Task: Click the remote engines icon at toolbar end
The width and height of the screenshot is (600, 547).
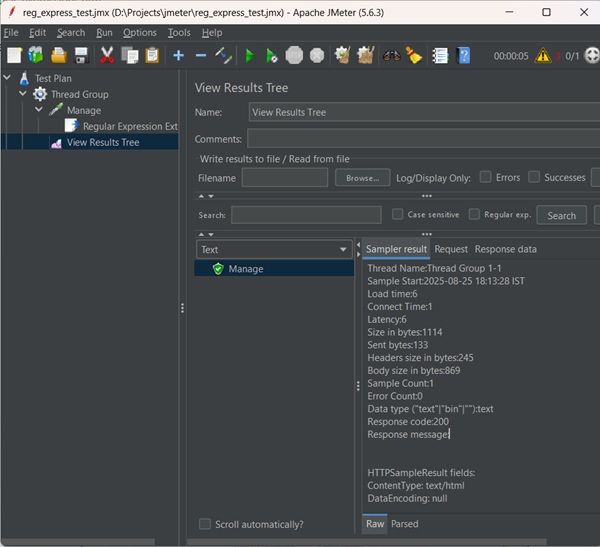Action: 592,56
